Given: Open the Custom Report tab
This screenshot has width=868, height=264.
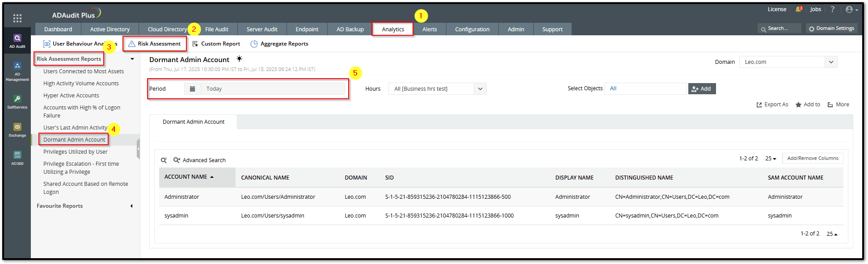Looking at the screenshot, I should click(x=216, y=44).
